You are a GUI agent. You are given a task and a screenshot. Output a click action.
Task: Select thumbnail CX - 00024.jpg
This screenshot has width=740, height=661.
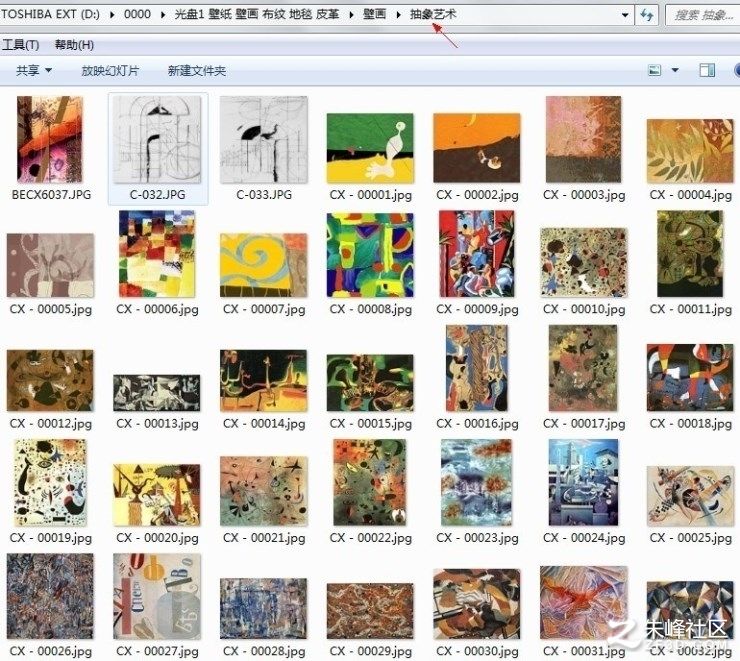click(x=583, y=483)
